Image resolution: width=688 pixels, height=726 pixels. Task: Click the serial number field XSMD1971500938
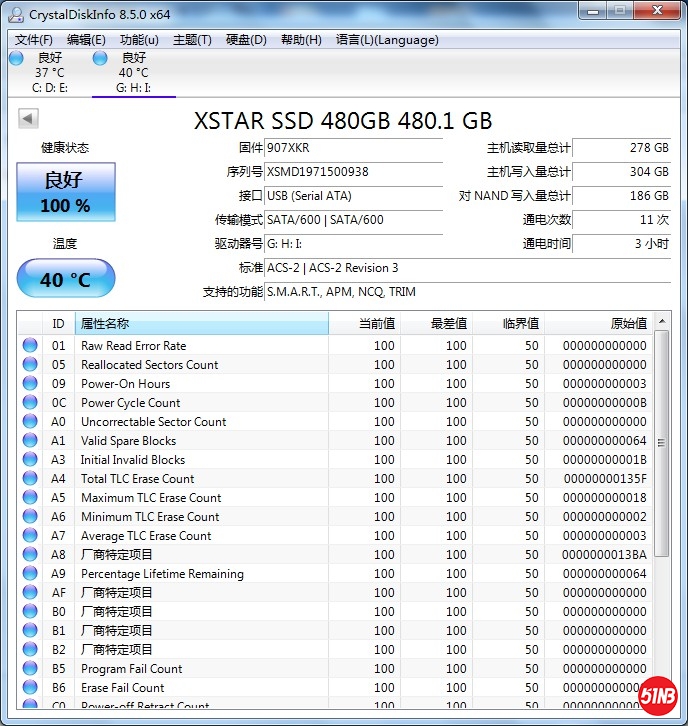tap(353, 172)
